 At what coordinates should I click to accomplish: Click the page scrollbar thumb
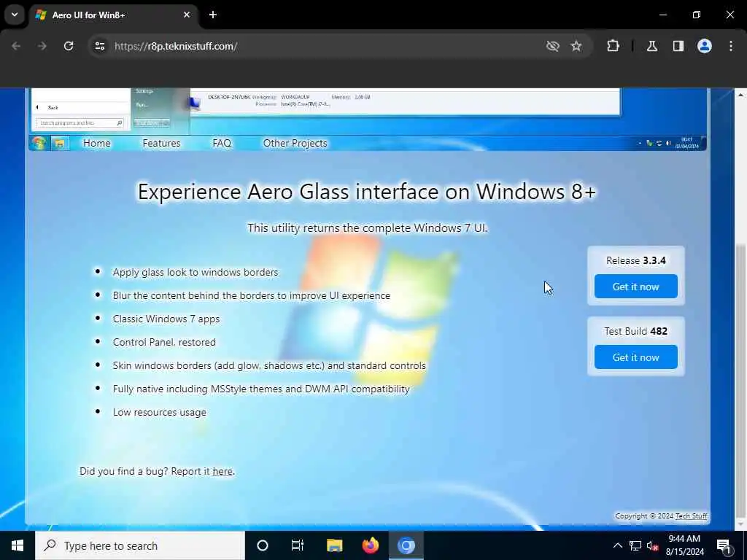point(741,381)
